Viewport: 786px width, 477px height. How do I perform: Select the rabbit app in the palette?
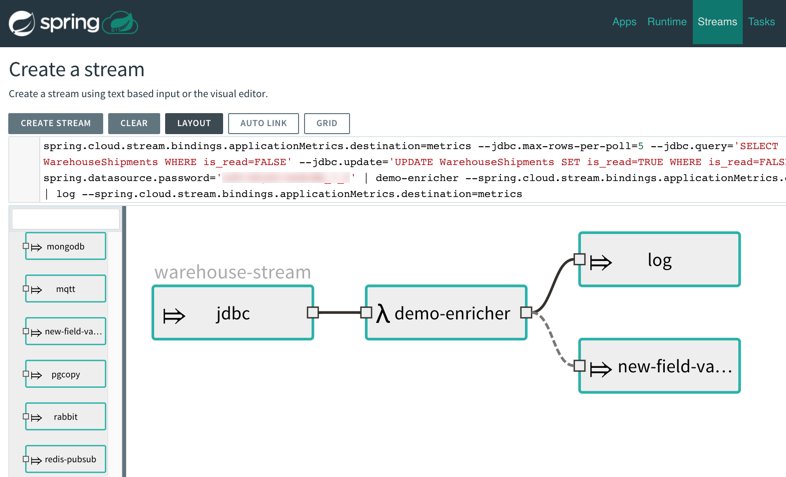pyautogui.click(x=66, y=416)
